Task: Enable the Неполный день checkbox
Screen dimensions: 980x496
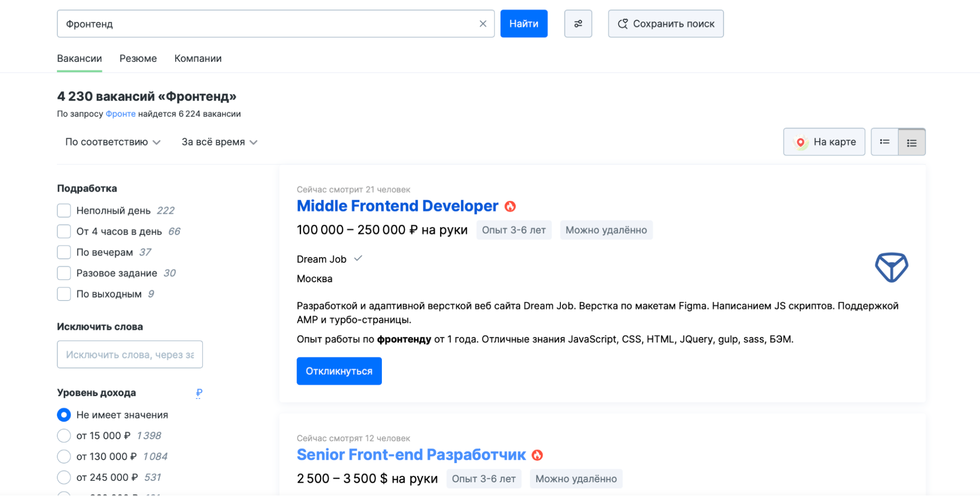Action: pos(64,211)
